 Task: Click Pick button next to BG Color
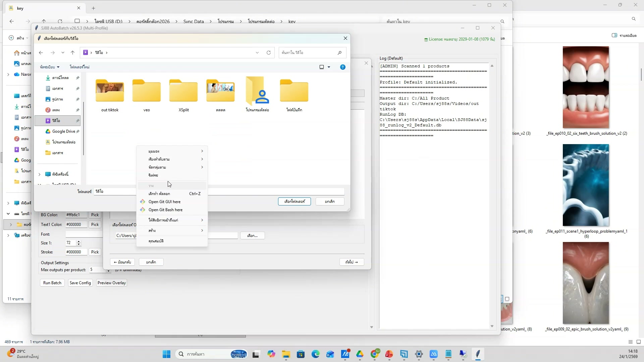(95, 215)
